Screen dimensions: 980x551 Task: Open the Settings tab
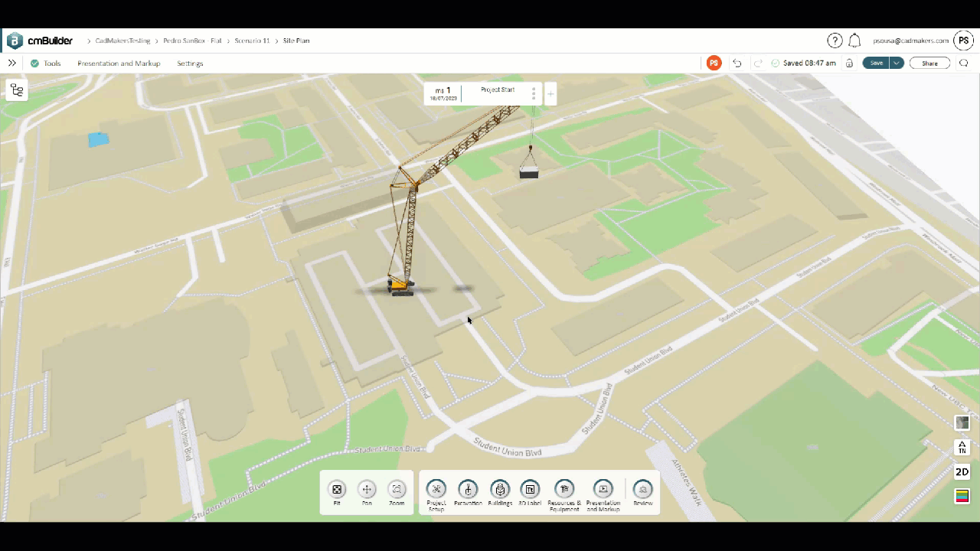coord(190,64)
